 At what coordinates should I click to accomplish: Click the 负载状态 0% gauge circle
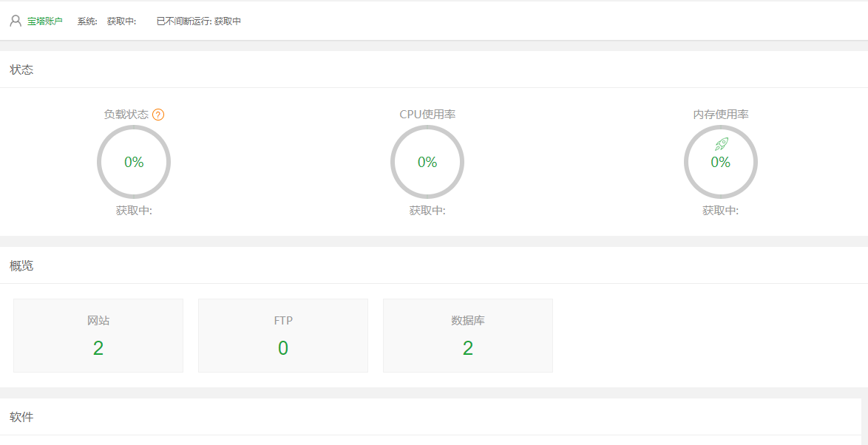tap(134, 162)
